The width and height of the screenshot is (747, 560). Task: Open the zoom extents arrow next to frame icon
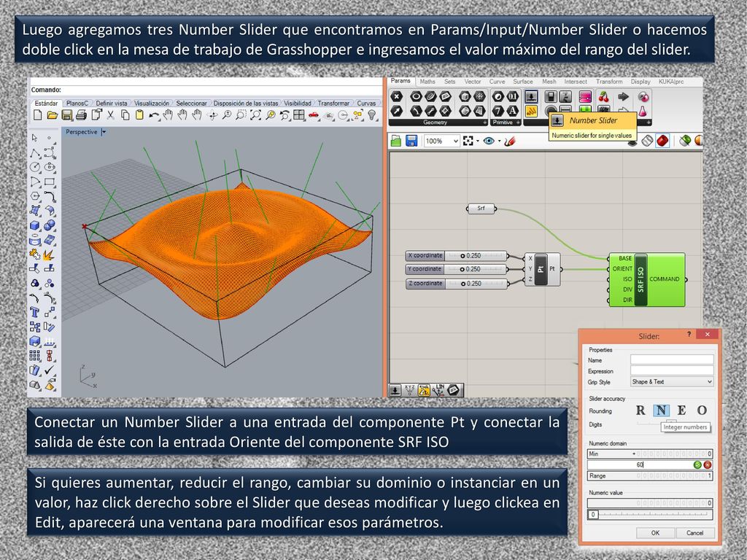tap(478, 141)
